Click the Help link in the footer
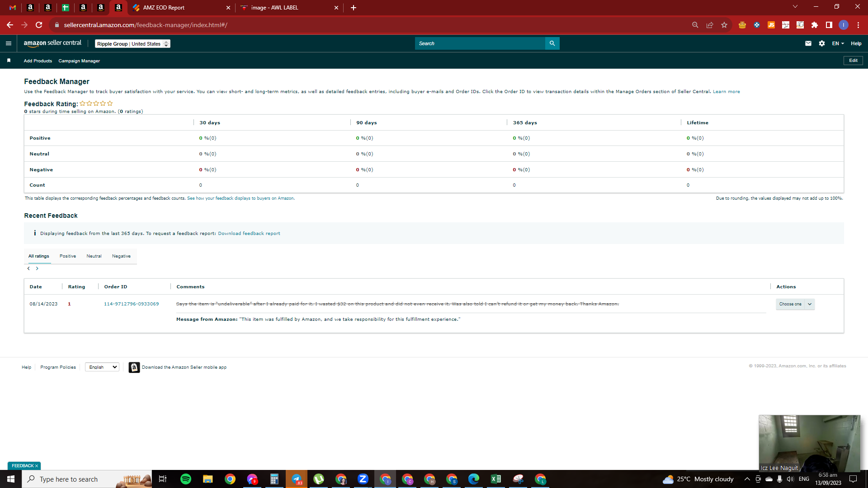 [27, 367]
